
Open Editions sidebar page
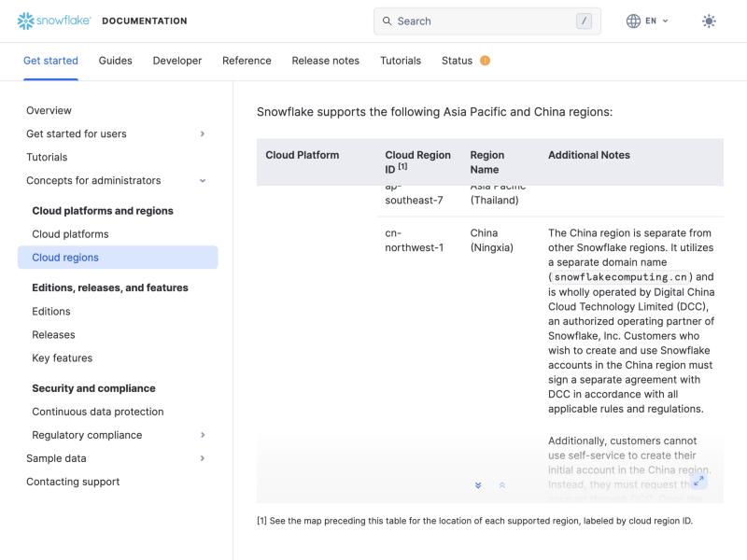coord(51,312)
